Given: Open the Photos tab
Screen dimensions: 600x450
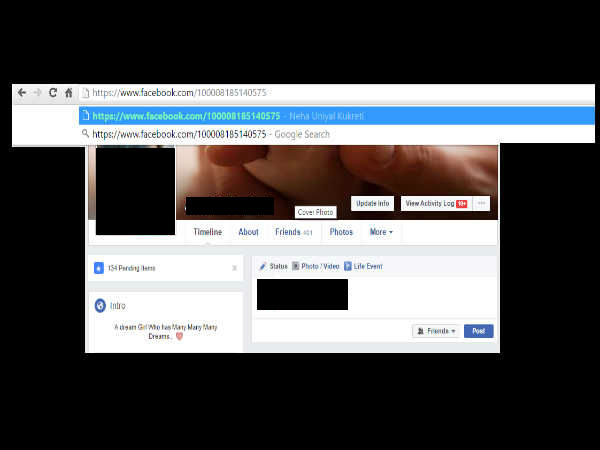Looking at the screenshot, I should [x=341, y=232].
